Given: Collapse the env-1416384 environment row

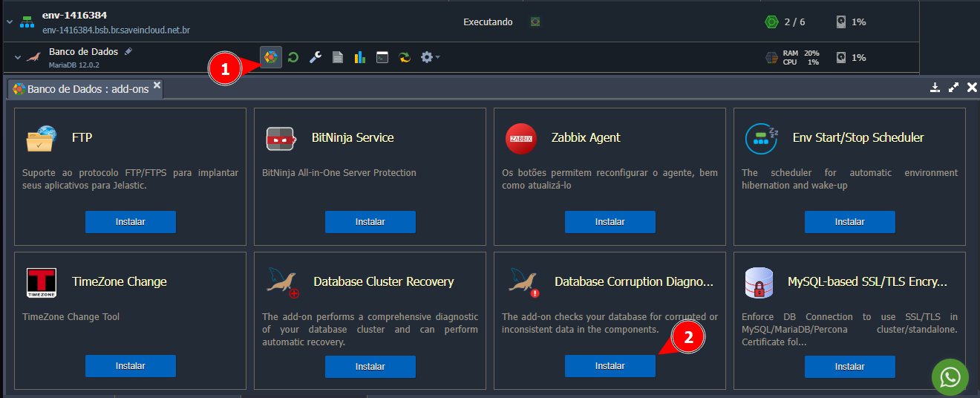Looking at the screenshot, I should tap(10, 22).
